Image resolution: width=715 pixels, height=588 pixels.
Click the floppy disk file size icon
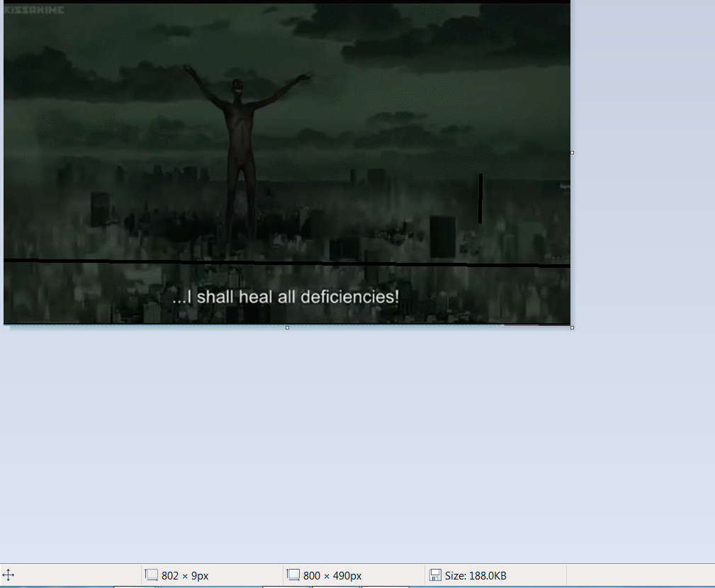pos(436,575)
